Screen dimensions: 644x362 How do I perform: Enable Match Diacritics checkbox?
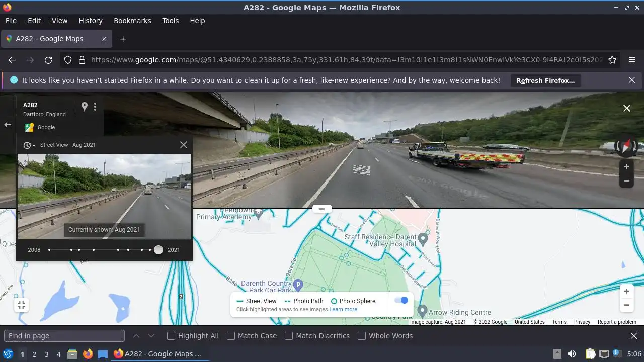coord(289,336)
